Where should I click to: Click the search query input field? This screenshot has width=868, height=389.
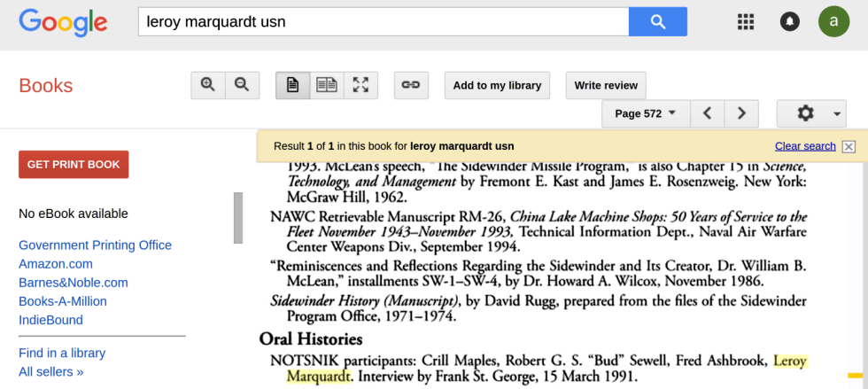pos(383,22)
